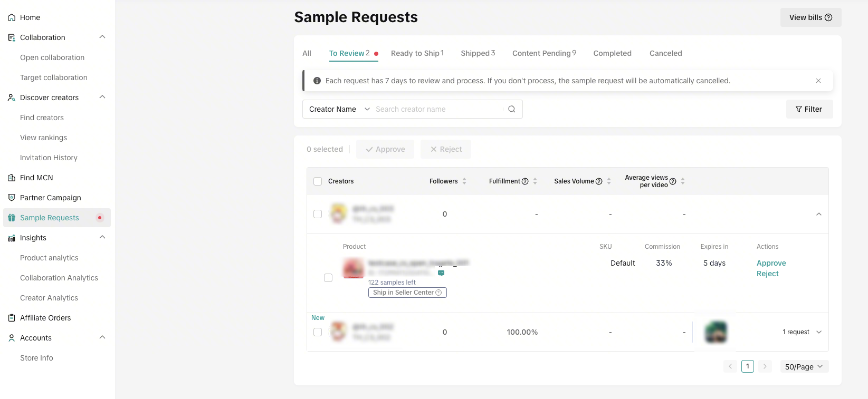Open the Home sidebar icon
Screen dimensions: 868x399
12,17
